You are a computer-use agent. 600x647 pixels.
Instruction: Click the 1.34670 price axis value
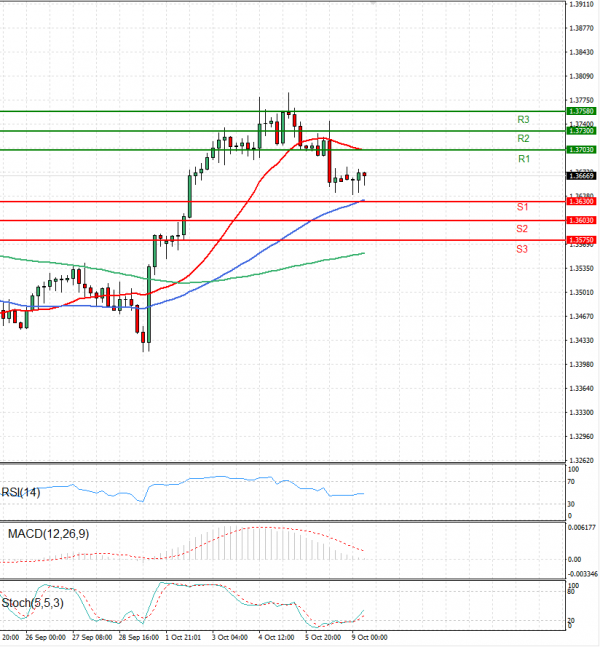tap(581, 316)
